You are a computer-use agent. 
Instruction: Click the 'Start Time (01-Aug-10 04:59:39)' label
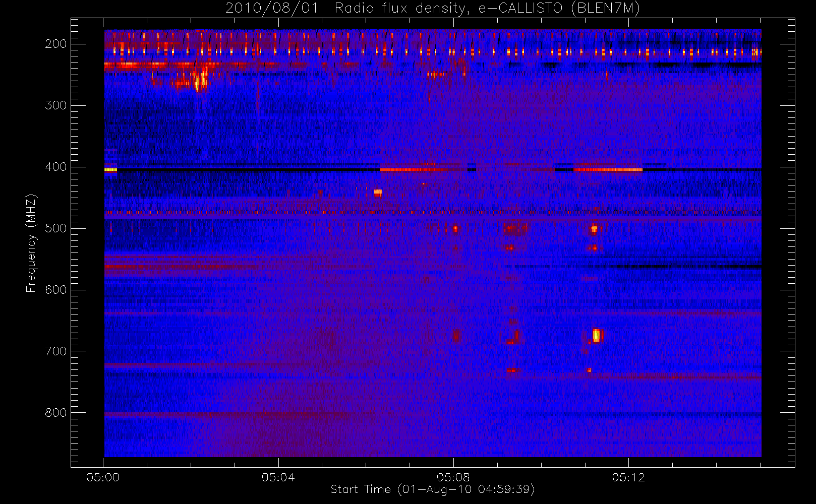[x=432, y=489]
